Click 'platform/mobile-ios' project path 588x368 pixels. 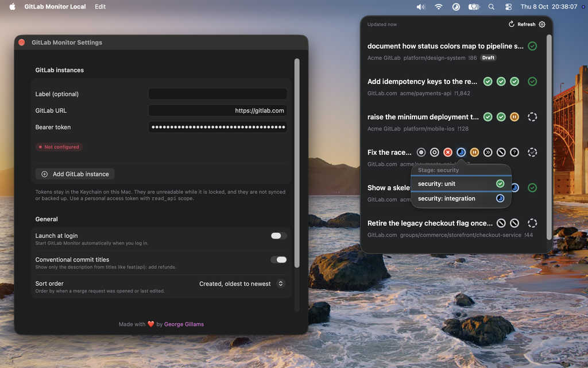[x=428, y=128]
